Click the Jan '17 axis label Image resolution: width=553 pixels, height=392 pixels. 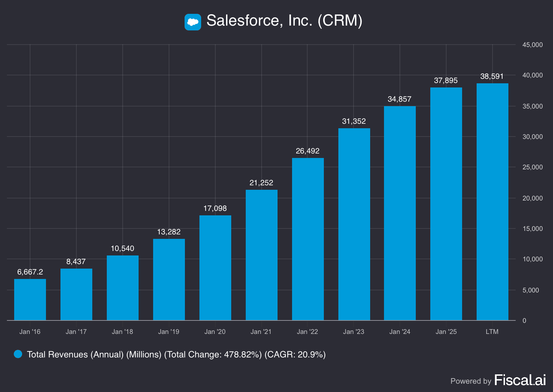(x=76, y=332)
